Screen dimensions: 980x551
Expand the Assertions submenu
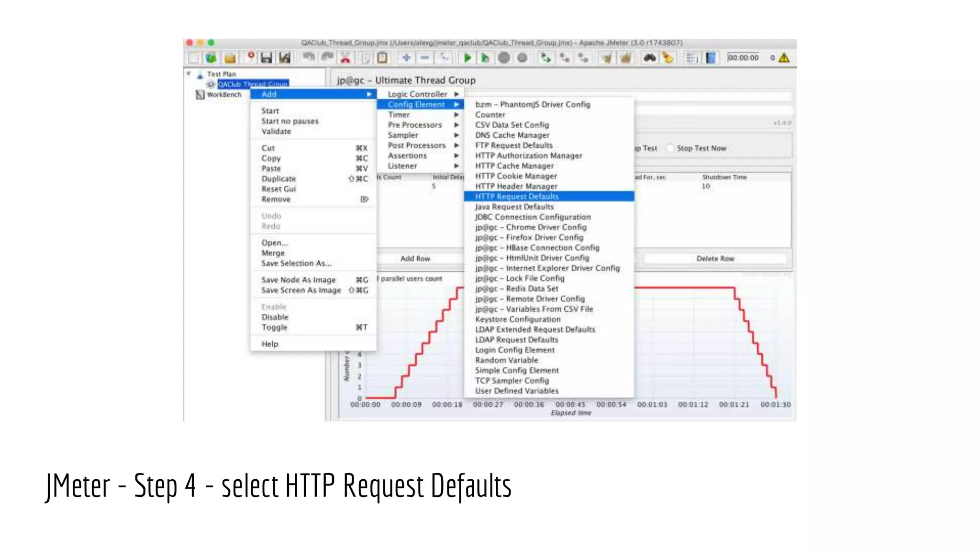click(420, 156)
